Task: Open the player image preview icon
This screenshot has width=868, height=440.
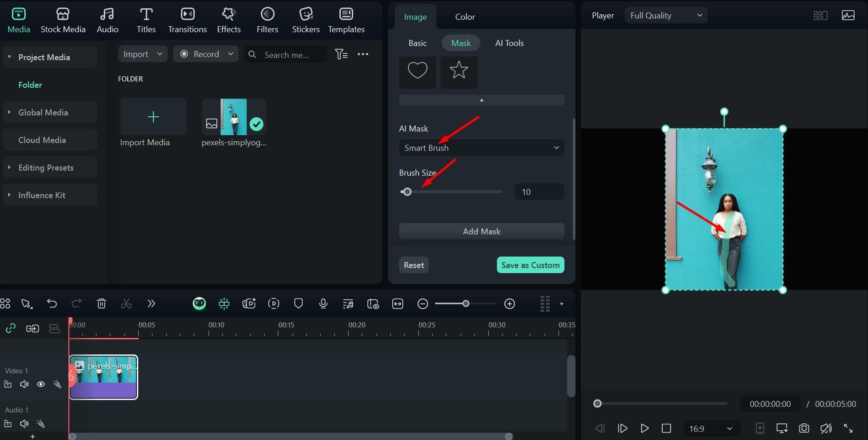Action: (x=848, y=16)
